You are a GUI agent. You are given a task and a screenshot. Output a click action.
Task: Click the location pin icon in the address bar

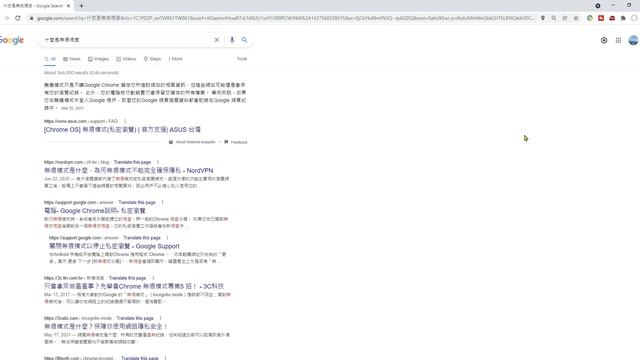[543, 18]
